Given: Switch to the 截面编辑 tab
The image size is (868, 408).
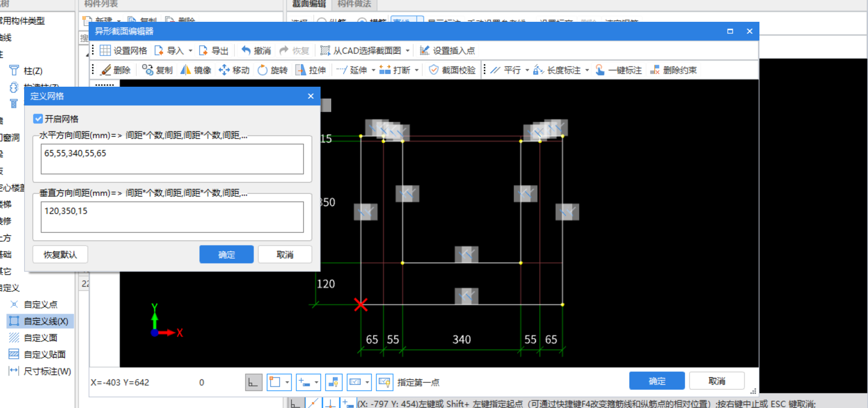Looking at the screenshot, I should tap(309, 4).
